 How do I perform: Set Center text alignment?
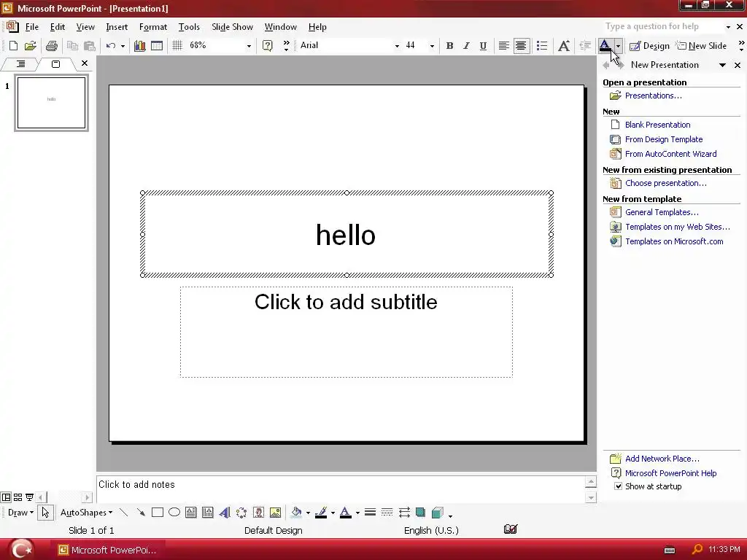(x=521, y=46)
